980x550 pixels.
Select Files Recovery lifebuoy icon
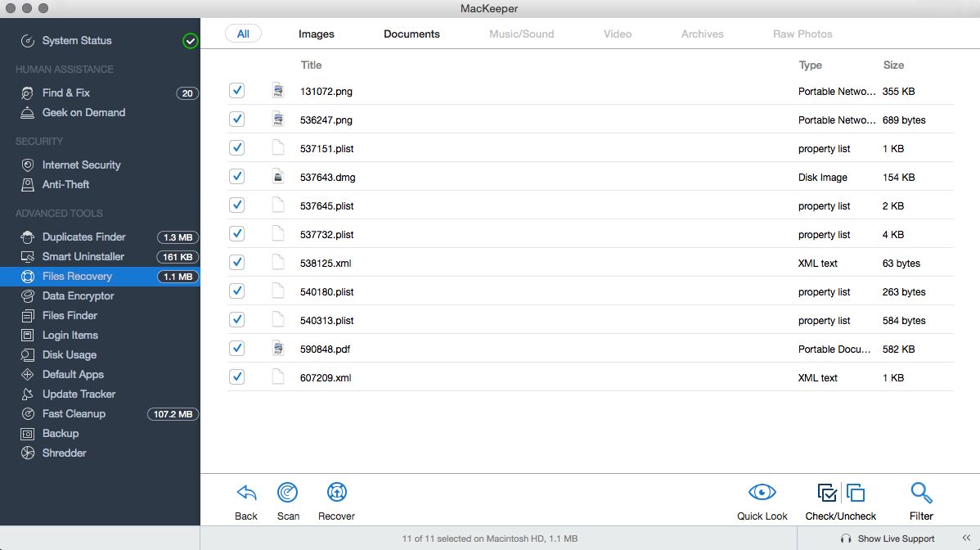coord(28,277)
